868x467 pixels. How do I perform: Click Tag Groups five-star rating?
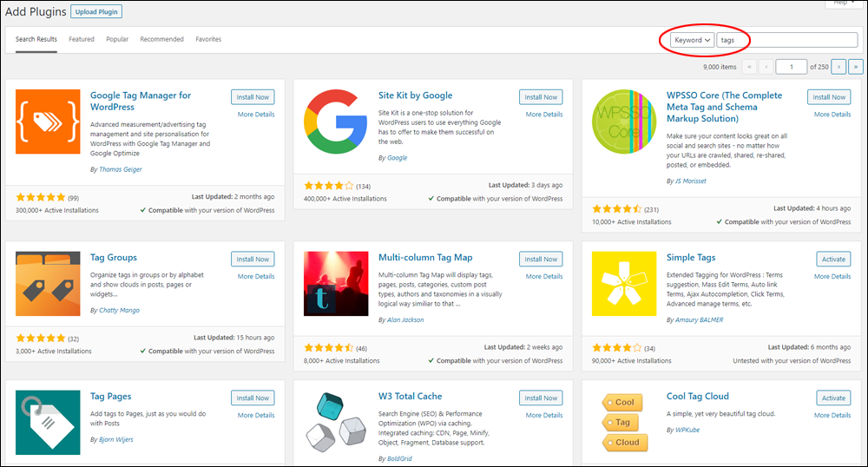[x=41, y=338]
